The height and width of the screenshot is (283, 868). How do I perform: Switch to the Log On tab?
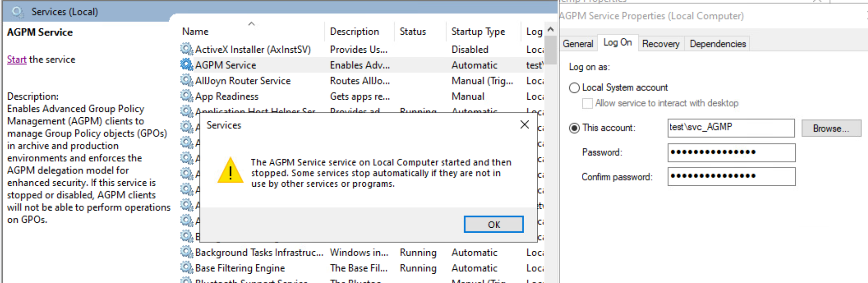coord(618,42)
